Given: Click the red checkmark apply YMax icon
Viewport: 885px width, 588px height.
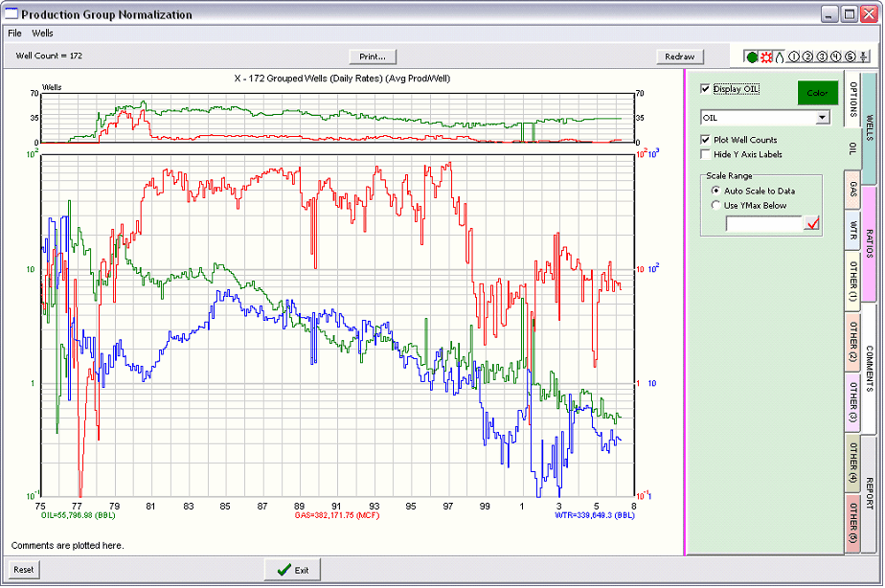Looking at the screenshot, I should pos(814,224).
